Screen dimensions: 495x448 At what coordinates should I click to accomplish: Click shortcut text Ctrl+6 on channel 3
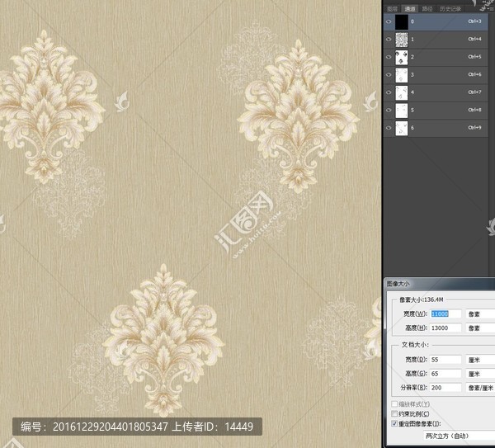click(474, 74)
